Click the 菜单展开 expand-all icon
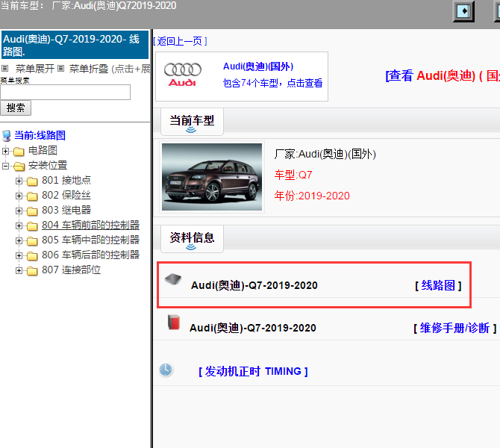 [4, 68]
